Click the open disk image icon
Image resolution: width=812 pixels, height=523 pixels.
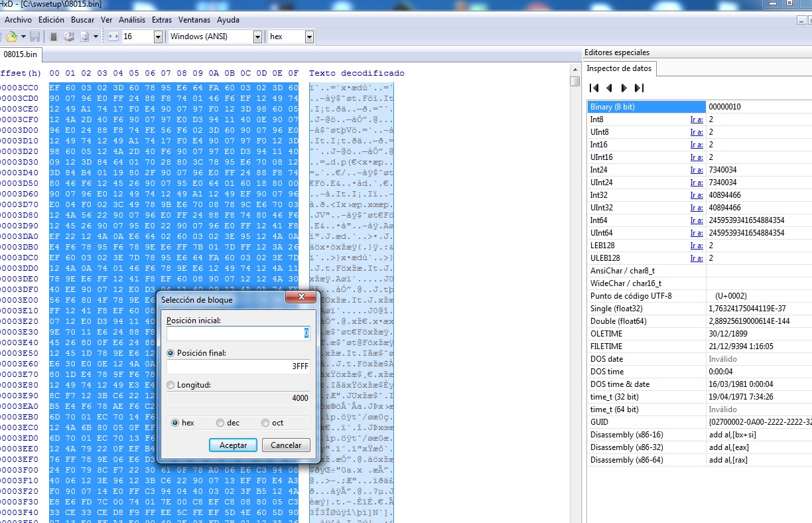(x=85, y=37)
